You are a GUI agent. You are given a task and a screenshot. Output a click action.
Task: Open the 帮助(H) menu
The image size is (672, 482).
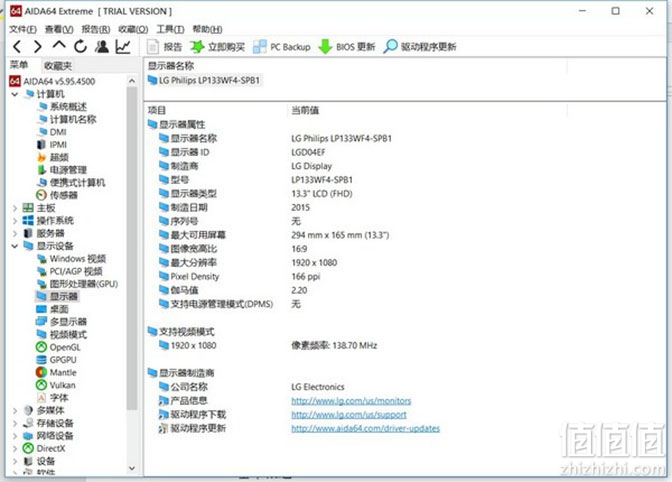click(x=207, y=29)
